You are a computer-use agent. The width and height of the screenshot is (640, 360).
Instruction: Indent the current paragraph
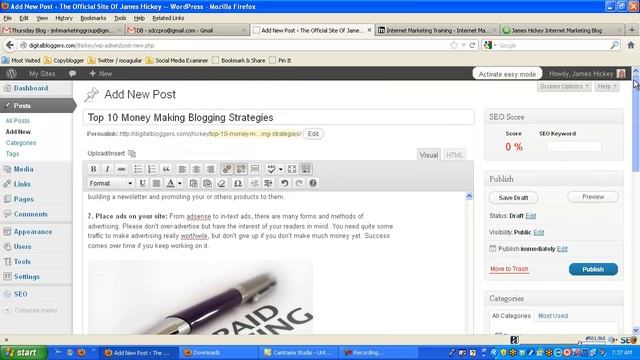[x=268, y=183]
